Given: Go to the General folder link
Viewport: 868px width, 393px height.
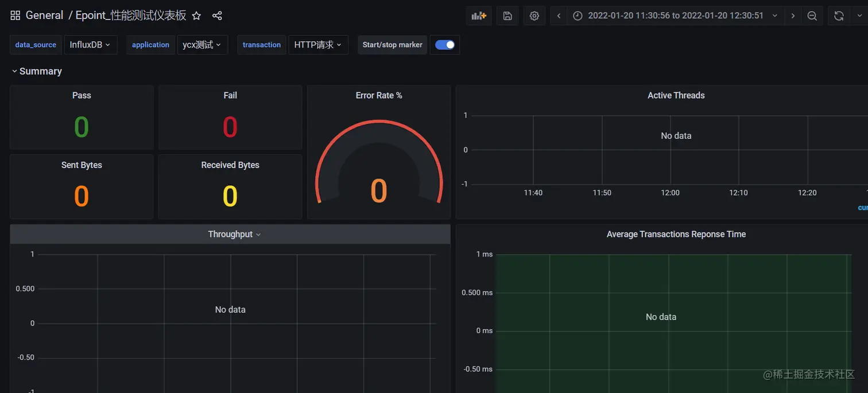Looking at the screenshot, I should pos(45,15).
